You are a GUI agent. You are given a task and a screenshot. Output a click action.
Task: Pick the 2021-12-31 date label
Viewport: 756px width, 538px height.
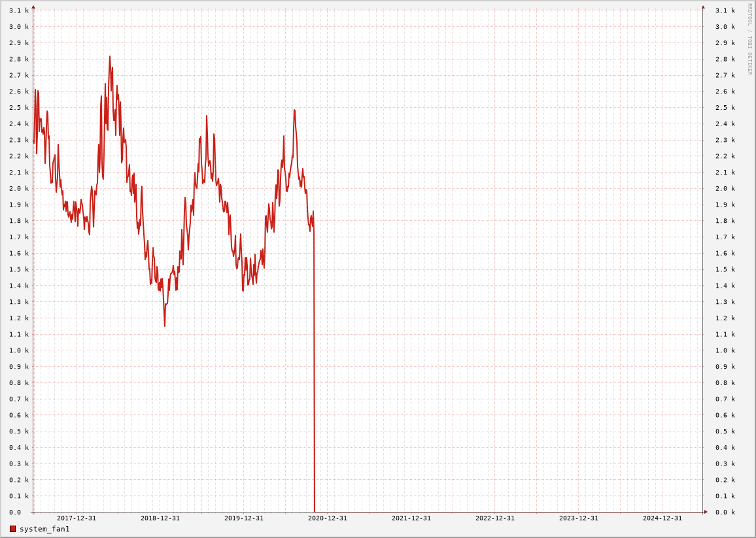(x=411, y=518)
